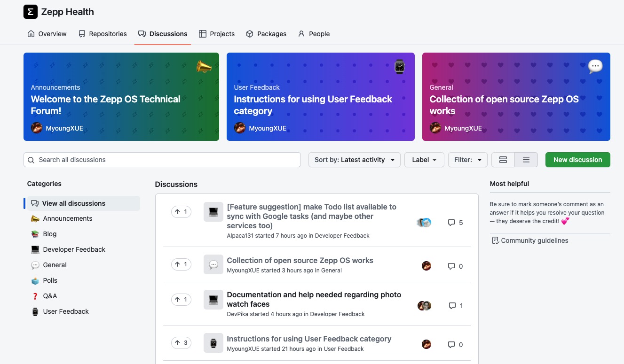Click the search magnifier icon
This screenshot has height=364, width=624.
(31, 160)
